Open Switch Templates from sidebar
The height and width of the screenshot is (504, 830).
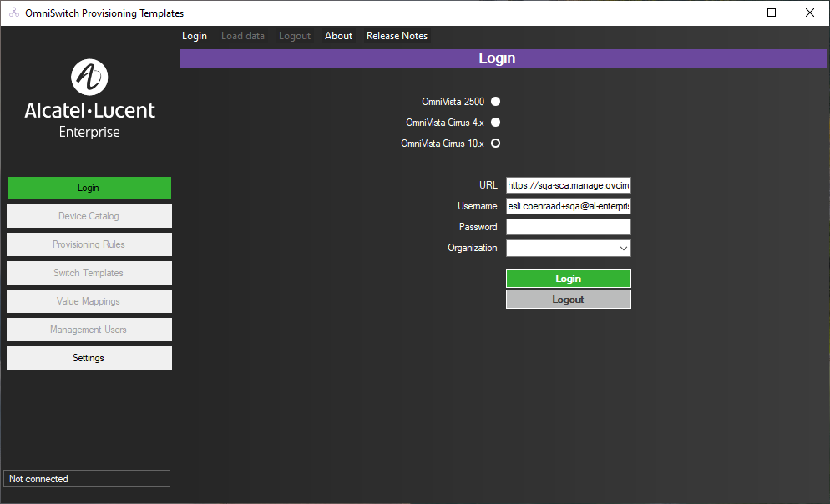[89, 273]
